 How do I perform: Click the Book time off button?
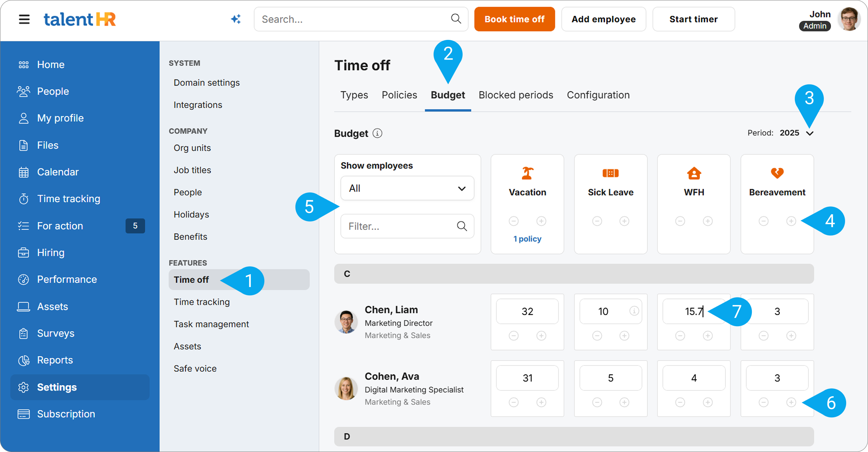pos(514,19)
